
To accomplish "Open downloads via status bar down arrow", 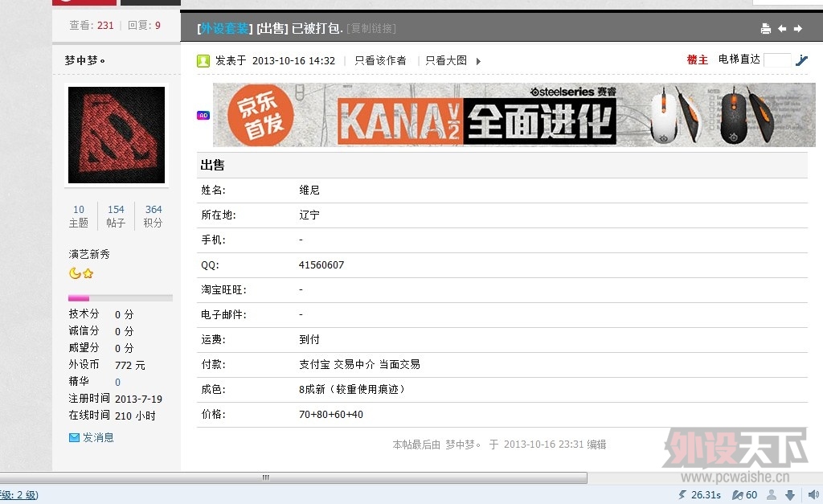I will pyautogui.click(x=790, y=494).
